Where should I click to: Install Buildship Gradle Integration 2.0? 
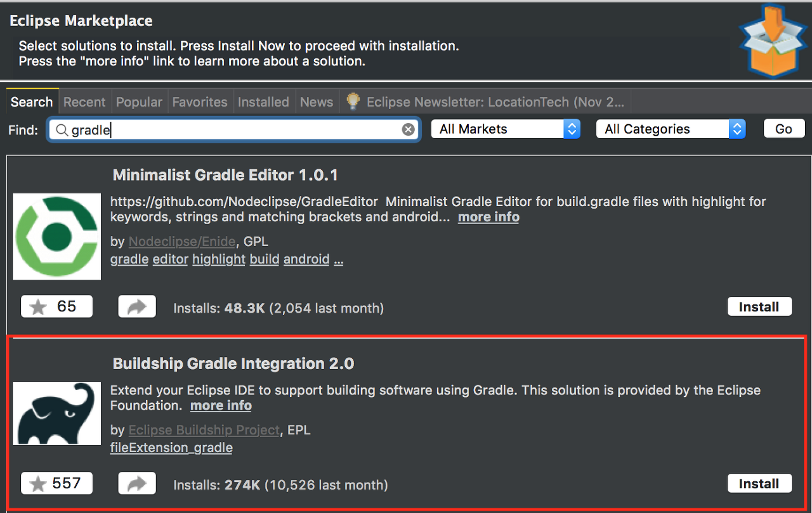(759, 484)
